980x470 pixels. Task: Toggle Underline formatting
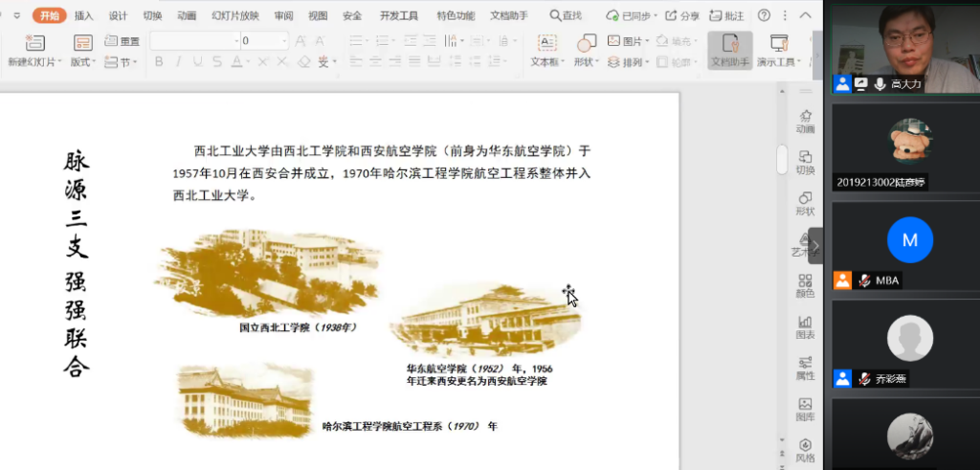pos(197,62)
